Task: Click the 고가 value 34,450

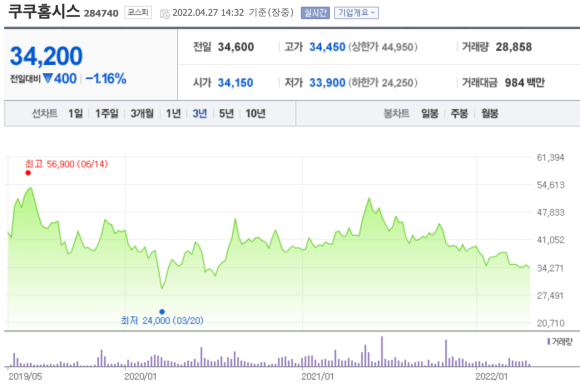Action: 327,47
